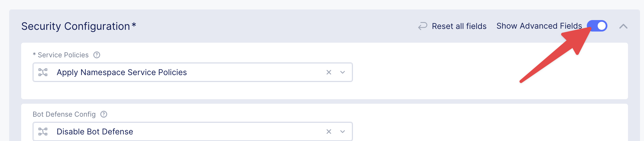Click the required asterisk before Service Policies
This screenshot has height=141, width=644.
34,54
